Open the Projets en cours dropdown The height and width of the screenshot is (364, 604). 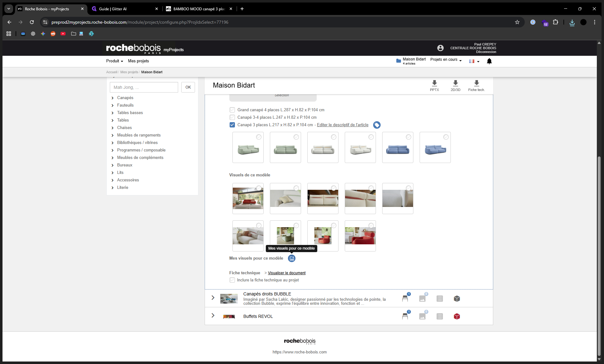[446, 60]
